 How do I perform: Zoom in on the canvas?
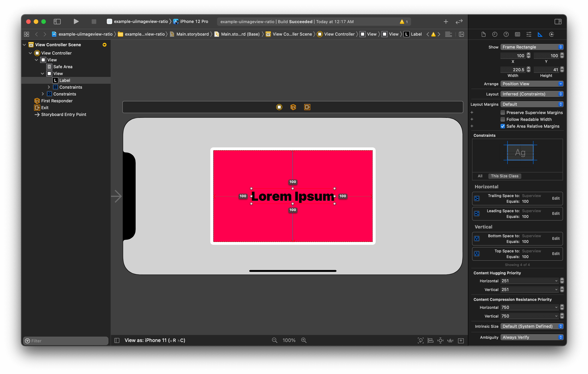point(304,340)
